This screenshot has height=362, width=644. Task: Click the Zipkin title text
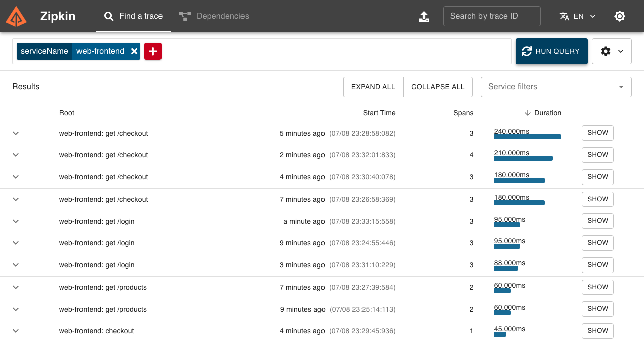58,16
